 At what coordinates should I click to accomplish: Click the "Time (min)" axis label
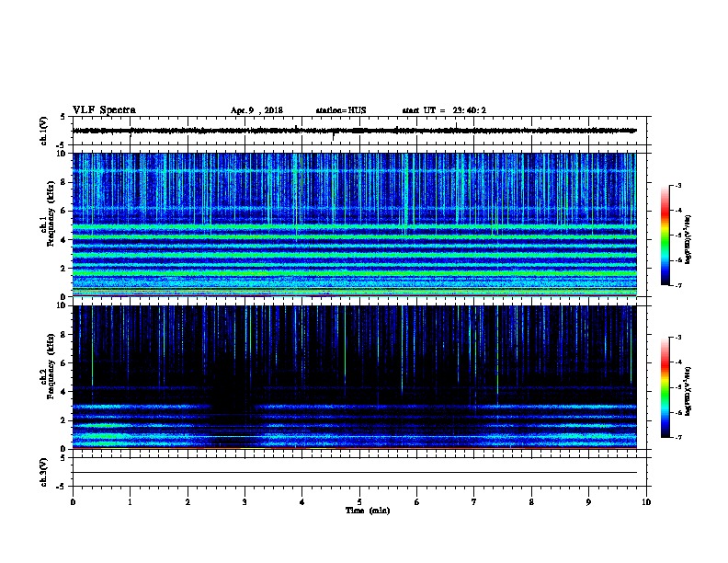[368, 511]
